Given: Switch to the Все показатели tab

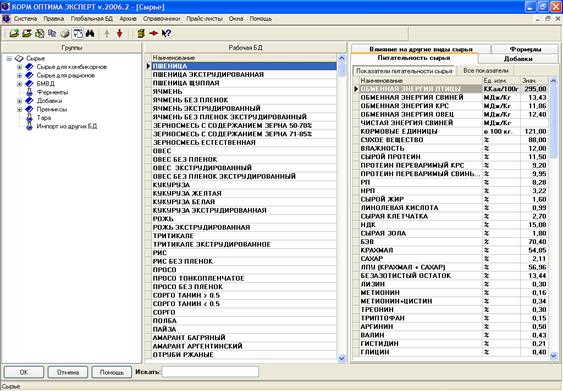Looking at the screenshot, I should coord(485,71).
